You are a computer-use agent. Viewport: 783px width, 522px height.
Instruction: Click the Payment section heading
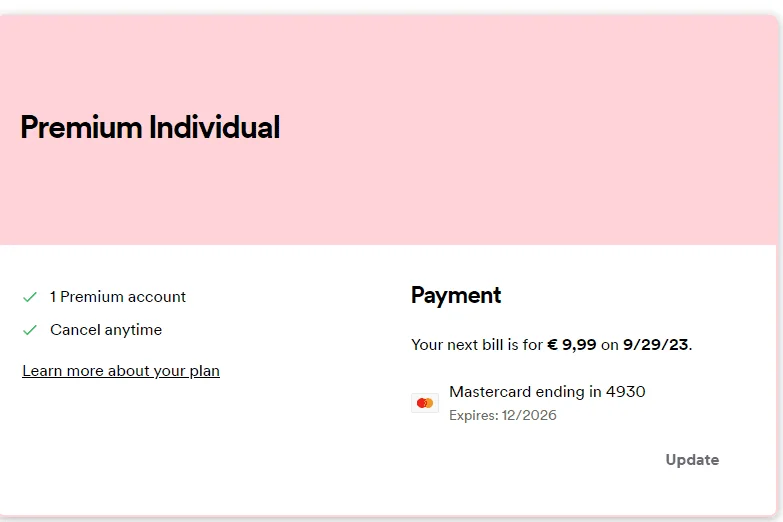[456, 295]
